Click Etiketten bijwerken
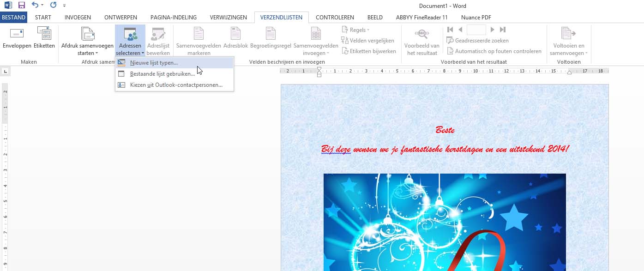The image size is (644, 271). [369, 51]
